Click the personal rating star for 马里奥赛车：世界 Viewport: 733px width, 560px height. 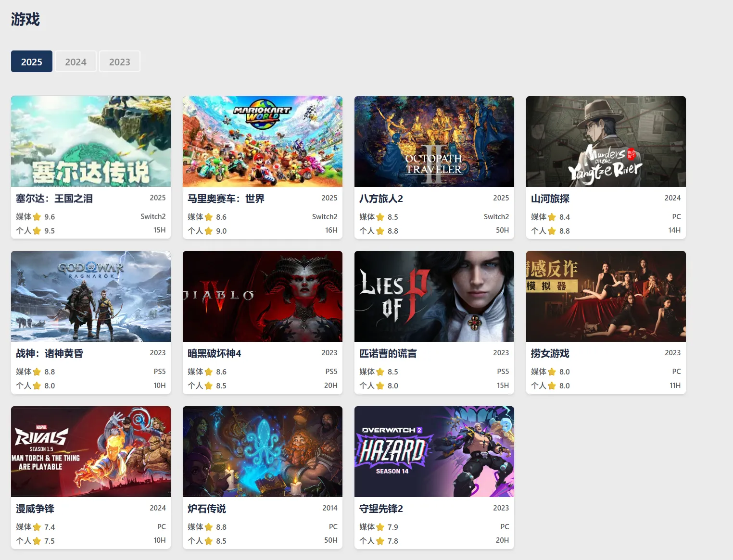209,231
